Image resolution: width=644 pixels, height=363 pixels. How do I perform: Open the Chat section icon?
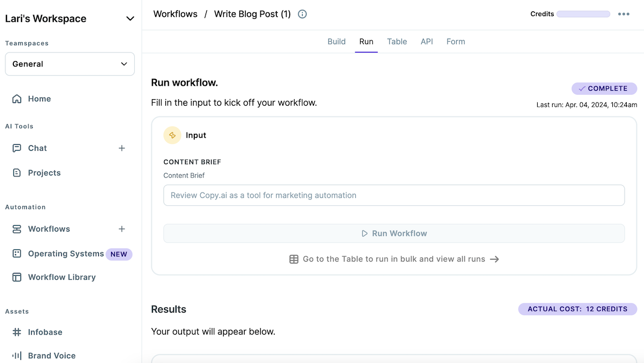pos(17,148)
